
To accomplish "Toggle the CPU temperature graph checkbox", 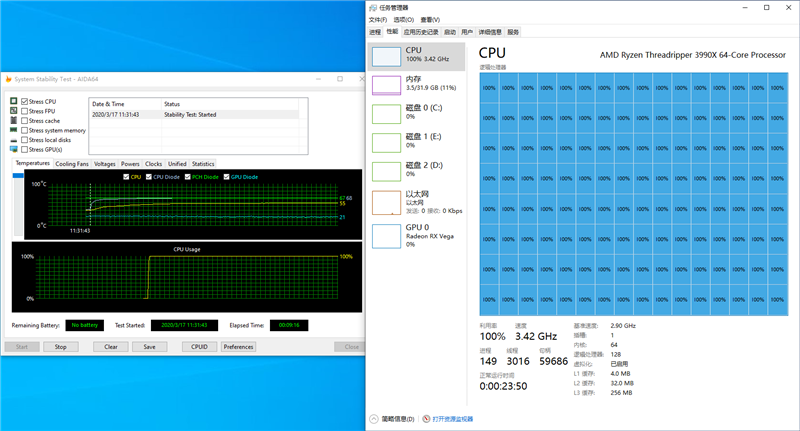I will [126, 177].
